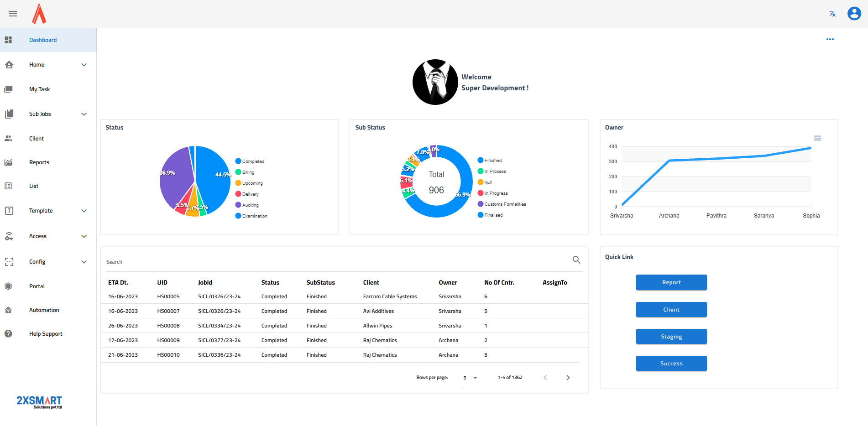Open the rows per page dropdown
Viewport: 868px width, 426px height.
point(471,378)
